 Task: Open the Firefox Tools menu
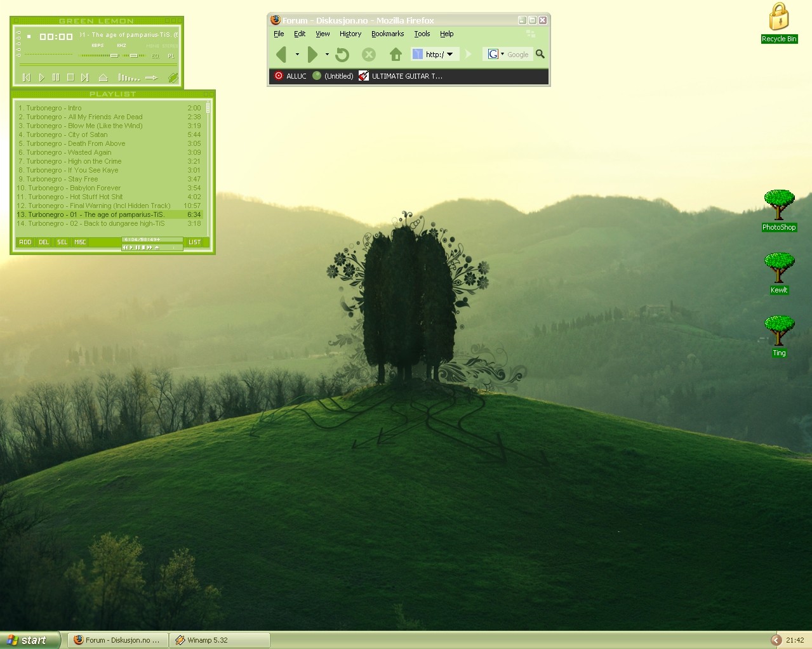(422, 34)
